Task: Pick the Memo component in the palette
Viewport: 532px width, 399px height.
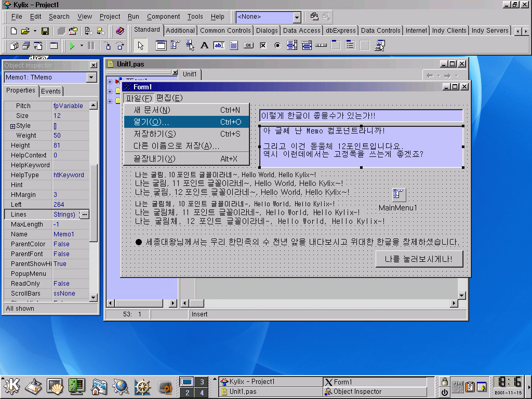Action: [x=234, y=45]
